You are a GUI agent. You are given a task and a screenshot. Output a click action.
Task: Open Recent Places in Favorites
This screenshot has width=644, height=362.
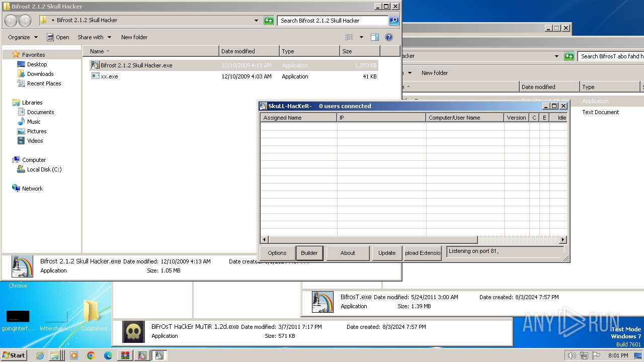point(44,83)
